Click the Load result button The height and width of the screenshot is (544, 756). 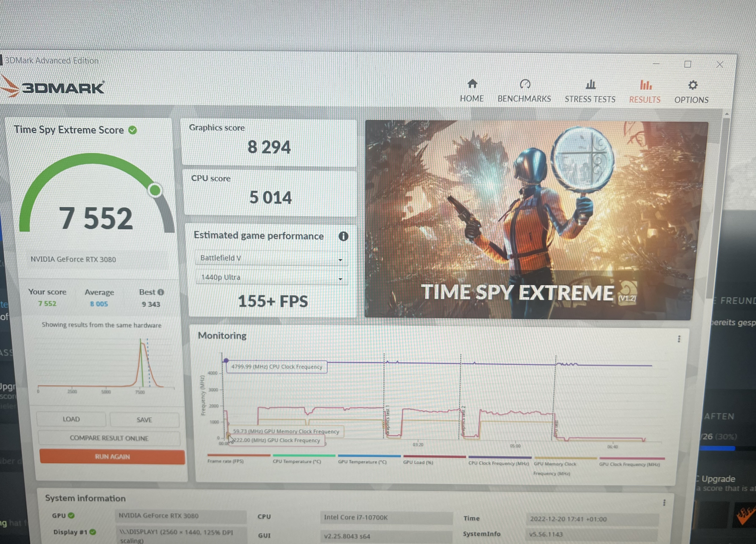[x=71, y=419]
